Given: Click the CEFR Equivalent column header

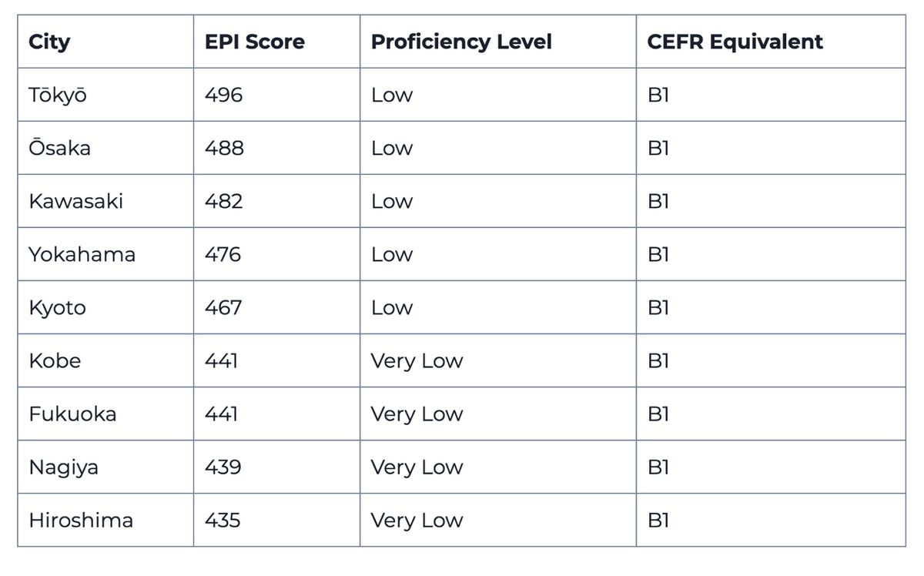Looking at the screenshot, I should (x=735, y=42).
